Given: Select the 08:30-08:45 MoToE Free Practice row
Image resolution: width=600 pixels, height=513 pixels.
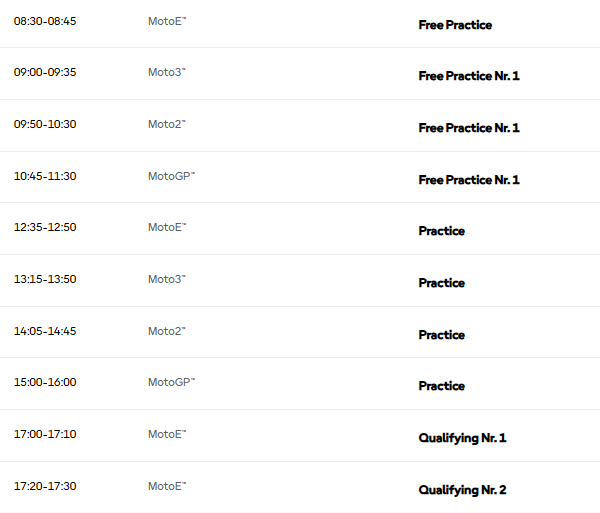Looking at the screenshot, I should coord(300,23).
